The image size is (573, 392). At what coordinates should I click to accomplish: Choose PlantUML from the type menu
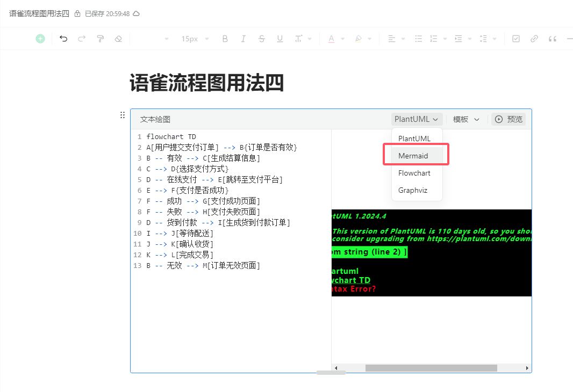coord(417,139)
